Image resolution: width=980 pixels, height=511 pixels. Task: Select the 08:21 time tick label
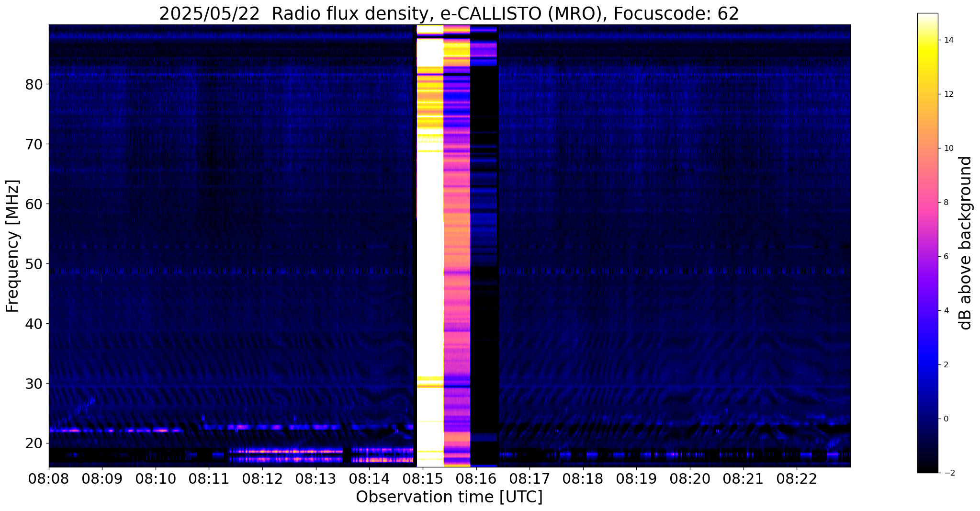point(743,478)
